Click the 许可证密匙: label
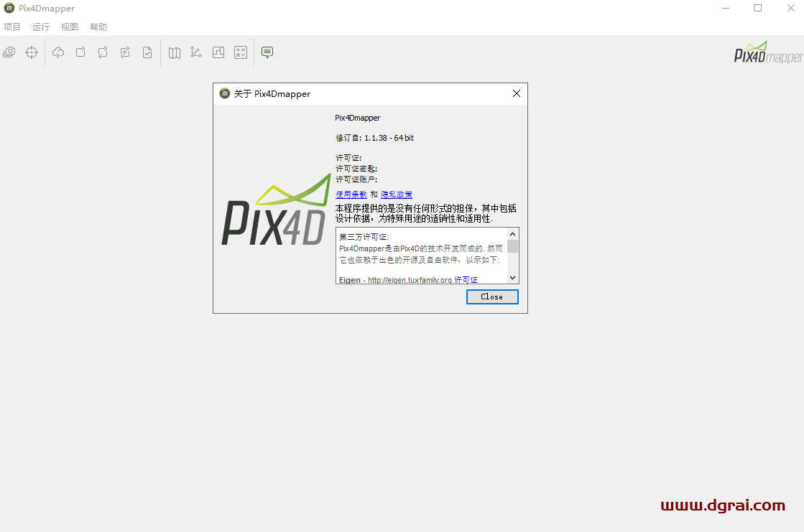804x532 pixels. click(x=356, y=169)
